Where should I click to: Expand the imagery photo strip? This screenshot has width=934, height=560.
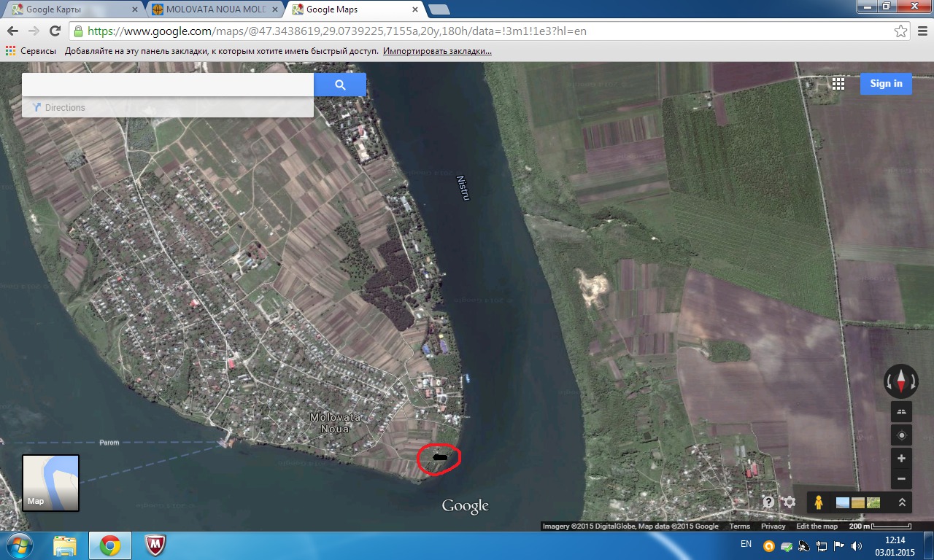[x=902, y=502]
